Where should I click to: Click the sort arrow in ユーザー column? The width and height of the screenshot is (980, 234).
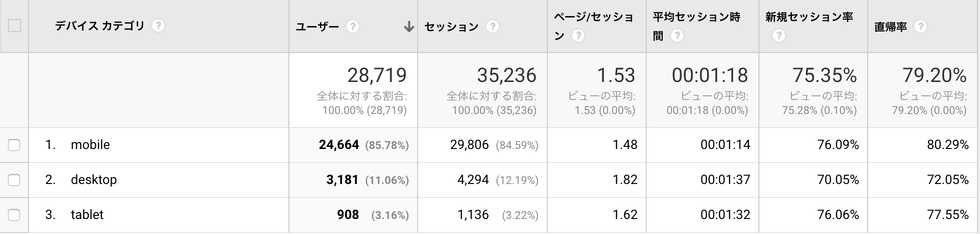tap(409, 26)
